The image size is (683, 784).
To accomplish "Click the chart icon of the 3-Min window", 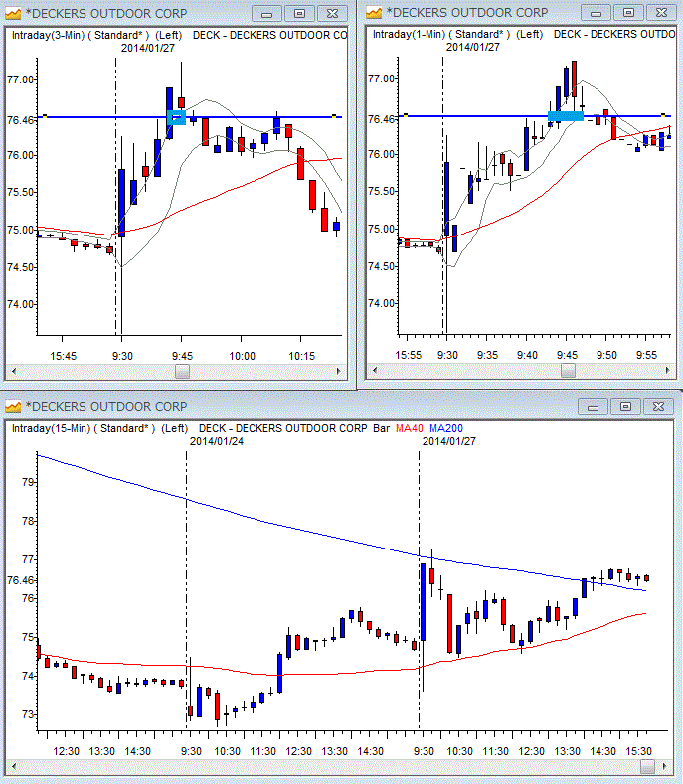I will [x=13, y=14].
